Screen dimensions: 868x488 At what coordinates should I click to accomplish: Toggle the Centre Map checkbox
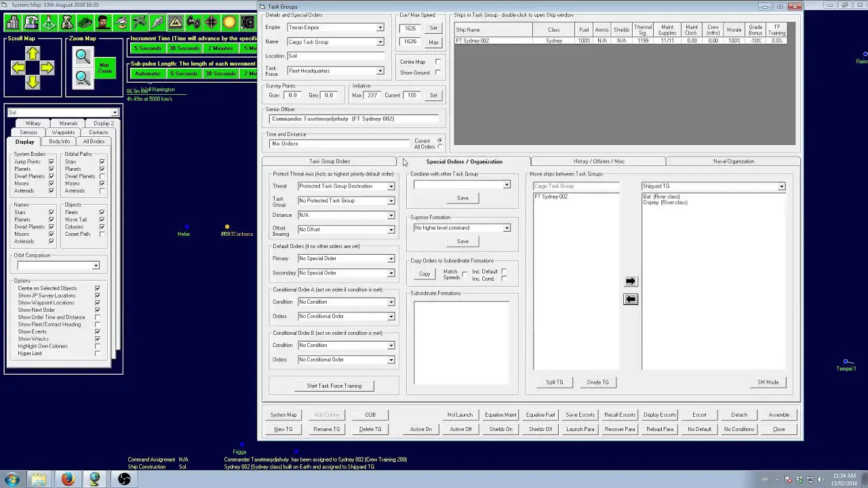[437, 62]
